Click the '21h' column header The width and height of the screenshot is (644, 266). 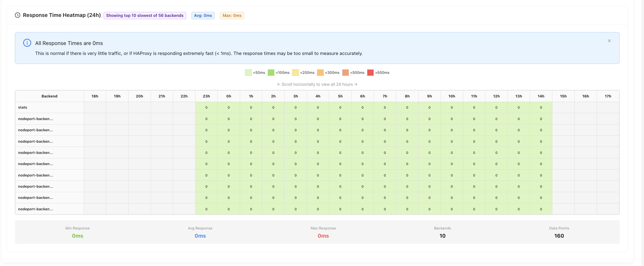click(x=162, y=96)
